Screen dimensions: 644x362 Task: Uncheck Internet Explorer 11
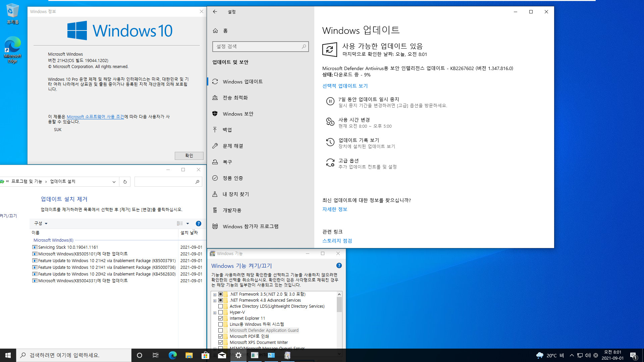point(220,318)
